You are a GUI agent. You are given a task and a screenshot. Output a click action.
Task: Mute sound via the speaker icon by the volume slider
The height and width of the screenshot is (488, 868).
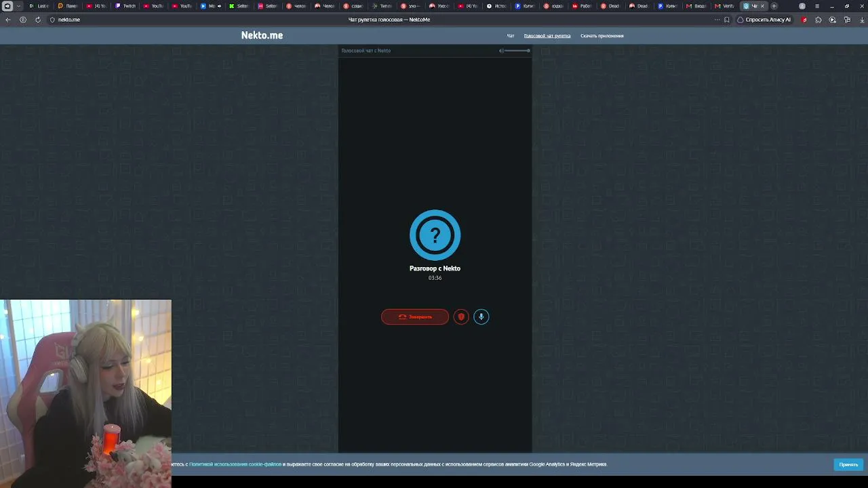pos(502,50)
